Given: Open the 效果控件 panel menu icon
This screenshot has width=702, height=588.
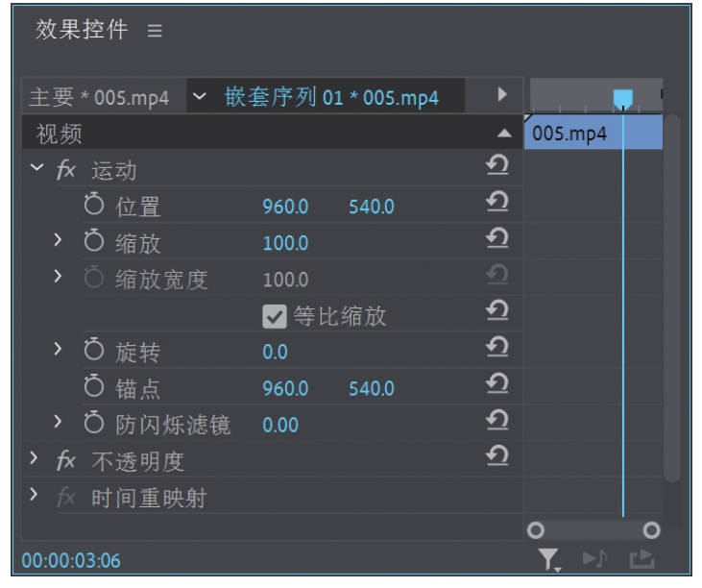Looking at the screenshot, I should 155,31.
